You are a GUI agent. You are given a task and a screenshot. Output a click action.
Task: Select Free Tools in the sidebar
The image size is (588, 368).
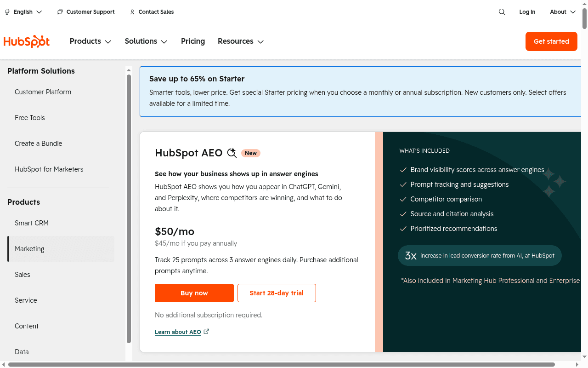[x=61, y=118]
